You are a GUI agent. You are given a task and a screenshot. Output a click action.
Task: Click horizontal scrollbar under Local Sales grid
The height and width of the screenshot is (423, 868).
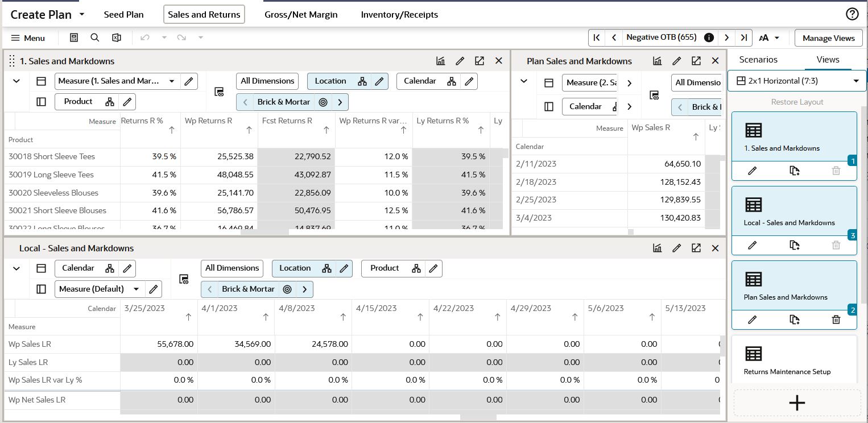[478, 418]
